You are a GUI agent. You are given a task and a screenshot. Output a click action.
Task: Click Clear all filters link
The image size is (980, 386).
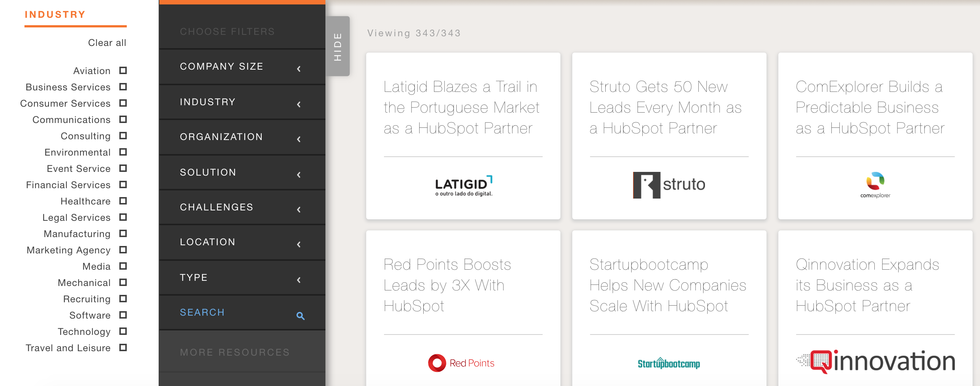(x=107, y=43)
